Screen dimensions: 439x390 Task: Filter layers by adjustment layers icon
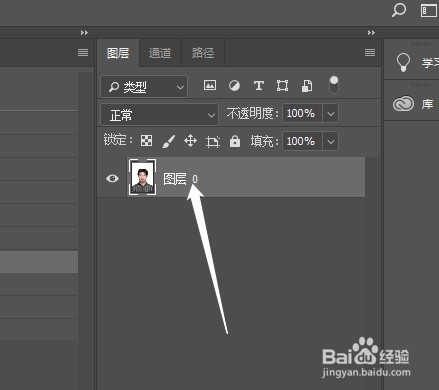pyautogui.click(x=234, y=86)
